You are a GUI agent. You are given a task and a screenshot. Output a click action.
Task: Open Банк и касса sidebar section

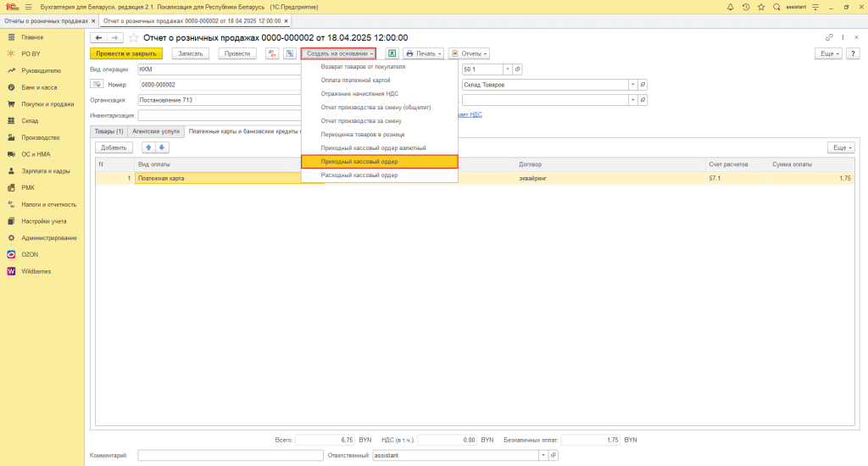(39, 87)
